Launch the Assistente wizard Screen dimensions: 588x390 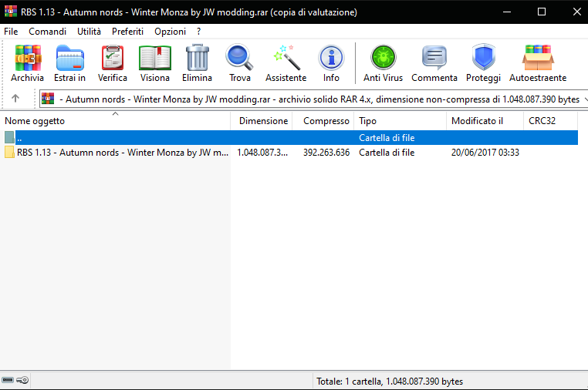pos(286,63)
